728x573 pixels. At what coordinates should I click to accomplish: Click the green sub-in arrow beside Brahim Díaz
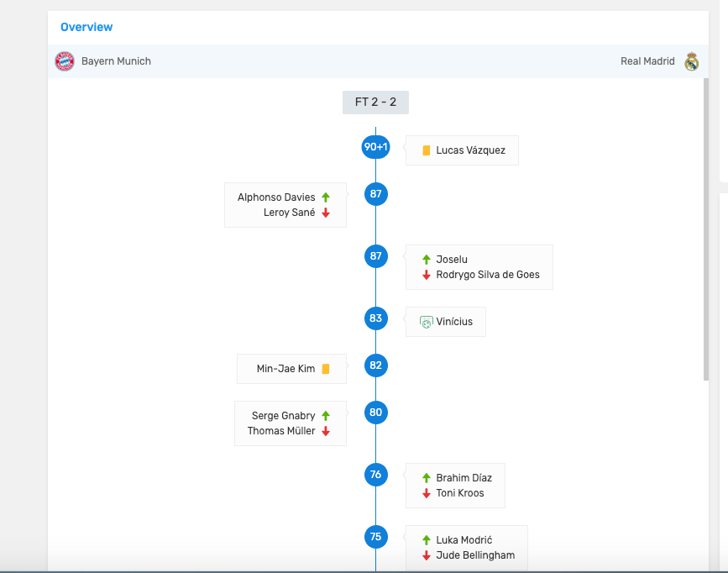click(427, 478)
